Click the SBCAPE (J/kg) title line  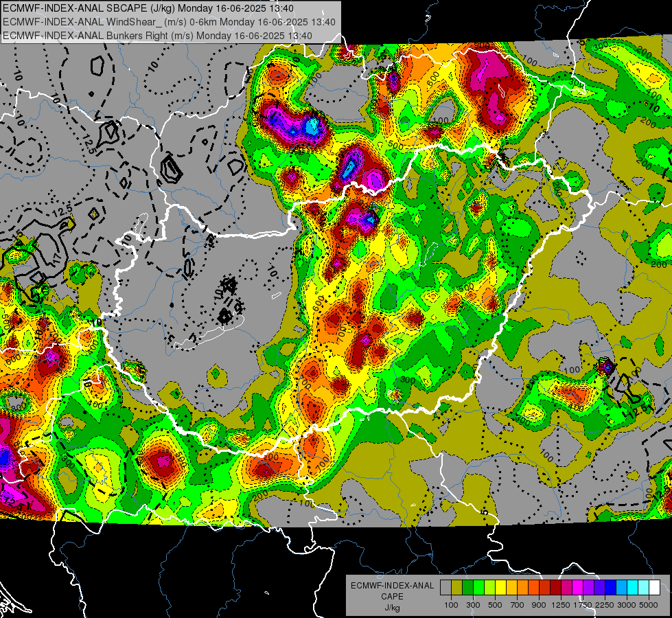(x=148, y=8)
